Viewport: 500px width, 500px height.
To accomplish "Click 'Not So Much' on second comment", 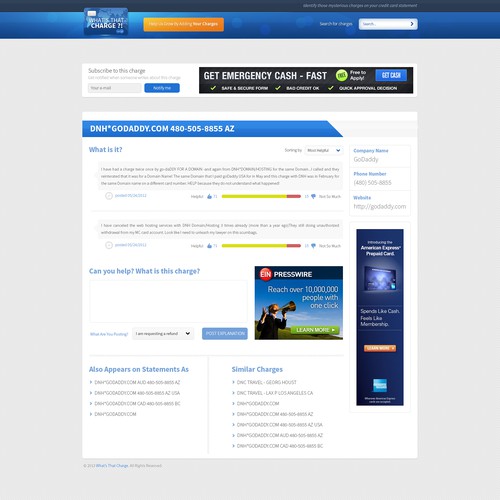I will pyautogui.click(x=330, y=246).
